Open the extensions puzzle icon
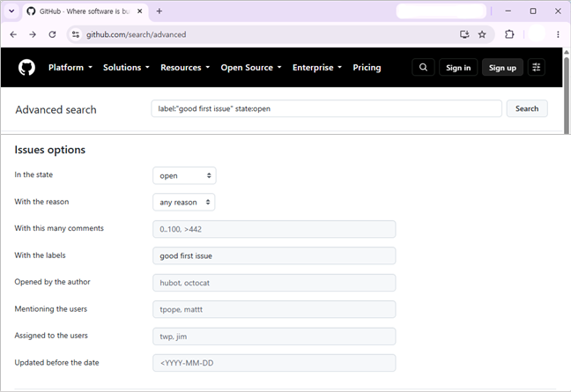Screen dimensions: 571x392 [x=509, y=34]
